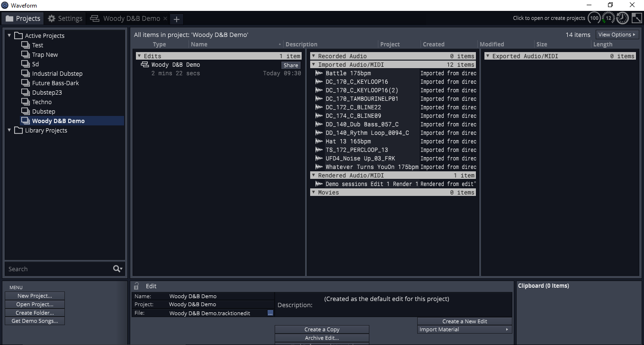Click waveform icon of UFD4_Noise Up_03_FRK
Image resolution: width=644 pixels, height=345 pixels.
319,159
